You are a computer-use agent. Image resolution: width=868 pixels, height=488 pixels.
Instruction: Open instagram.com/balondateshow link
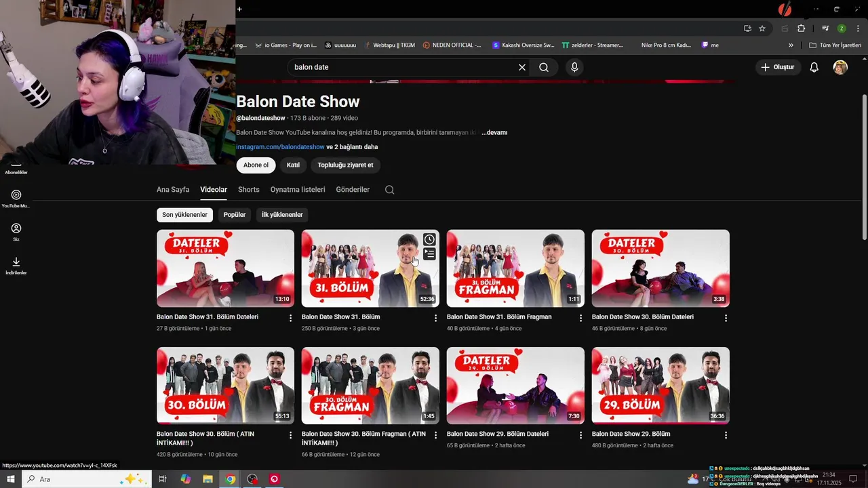[280, 147]
